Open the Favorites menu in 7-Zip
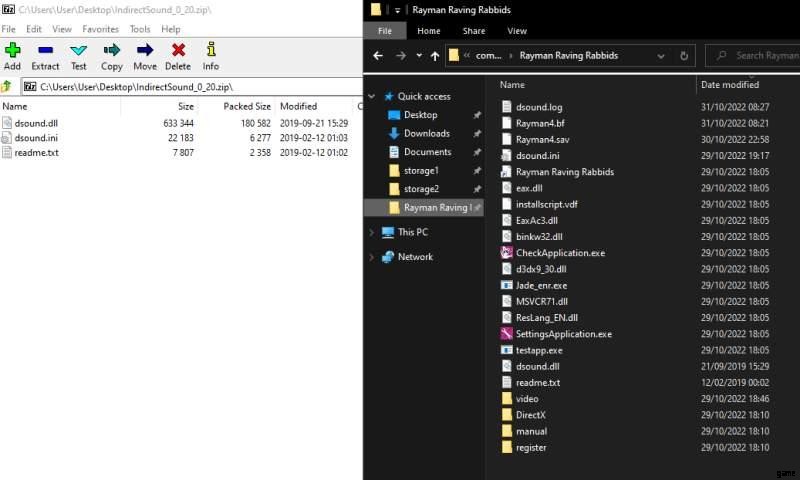 pos(99,29)
